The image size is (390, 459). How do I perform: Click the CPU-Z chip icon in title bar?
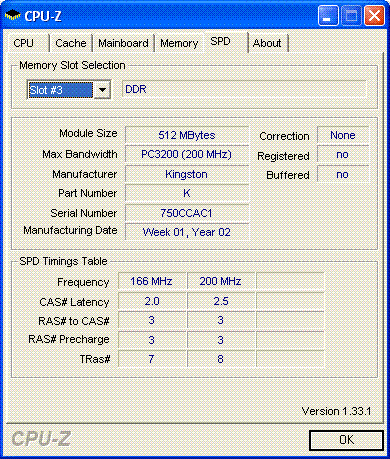(x=13, y=15)
